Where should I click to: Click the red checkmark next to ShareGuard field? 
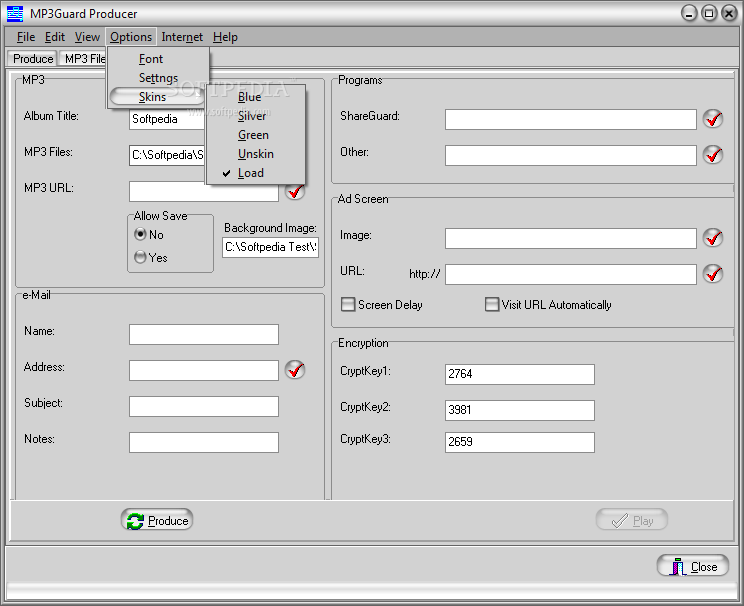click(x=713, y=119)
